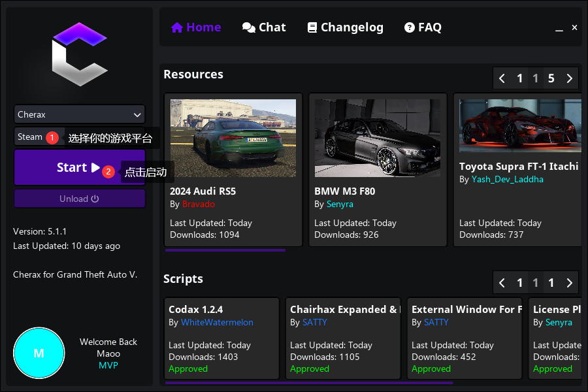The width and height of the screenshot is (588, 392).
Task: Click the Unload button
Action: (x=79, y=199)
